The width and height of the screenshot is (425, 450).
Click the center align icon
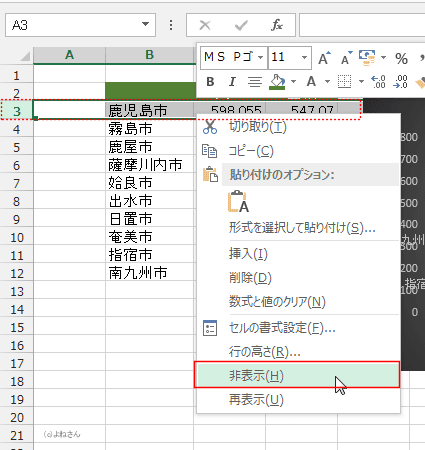click(255, 82)
